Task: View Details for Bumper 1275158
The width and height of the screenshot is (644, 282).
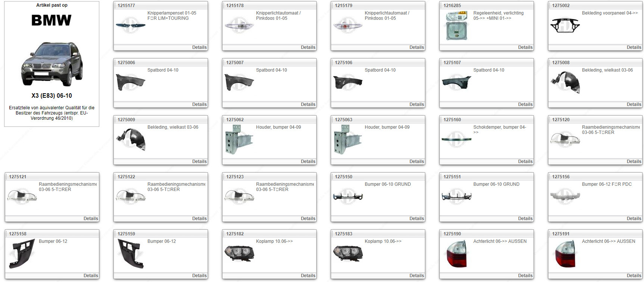Action: [91, 276]
